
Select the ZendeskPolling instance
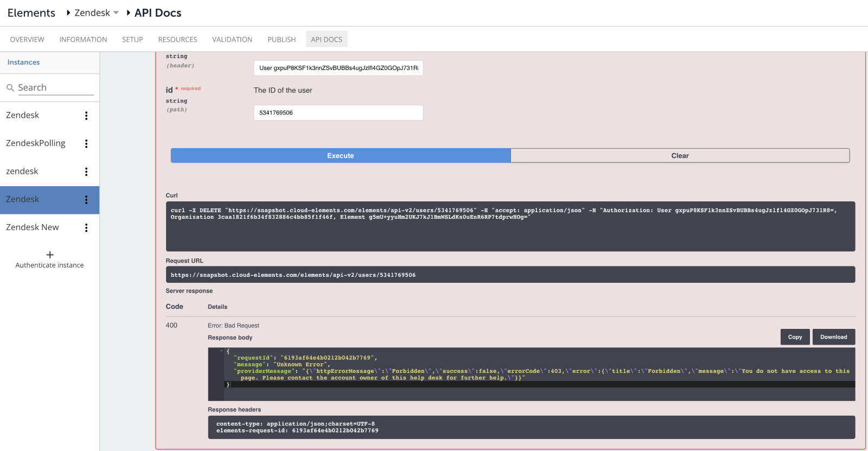coord(36,143)
